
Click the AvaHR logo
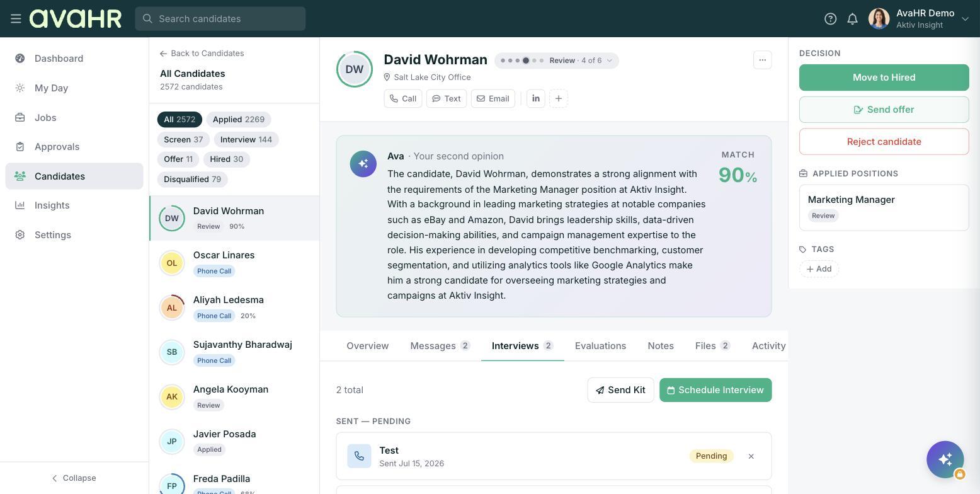pos(76,19)
